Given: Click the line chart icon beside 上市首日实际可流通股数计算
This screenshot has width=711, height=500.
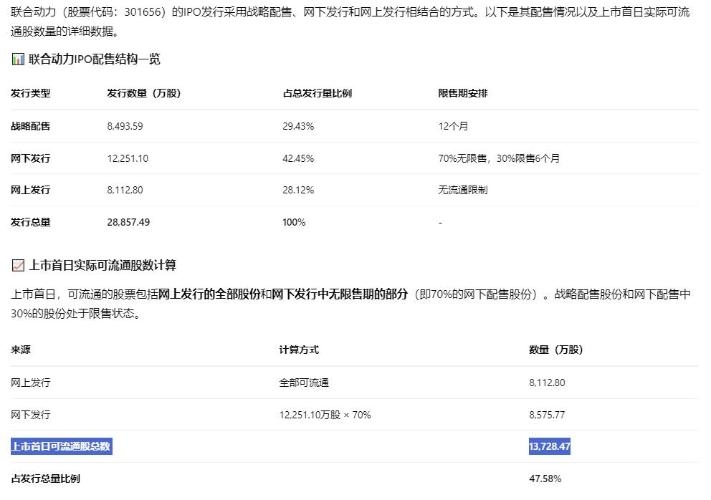Looking at the screenshot, I should 18,265.
